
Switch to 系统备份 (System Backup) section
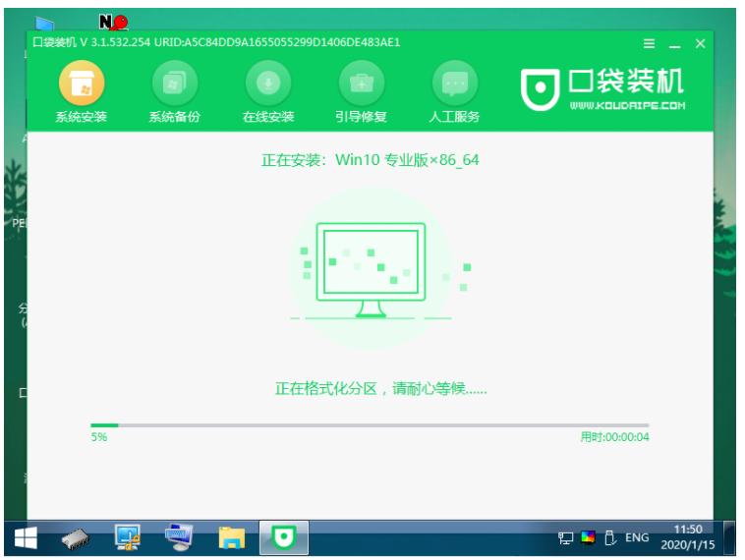(x=174, y=91)
